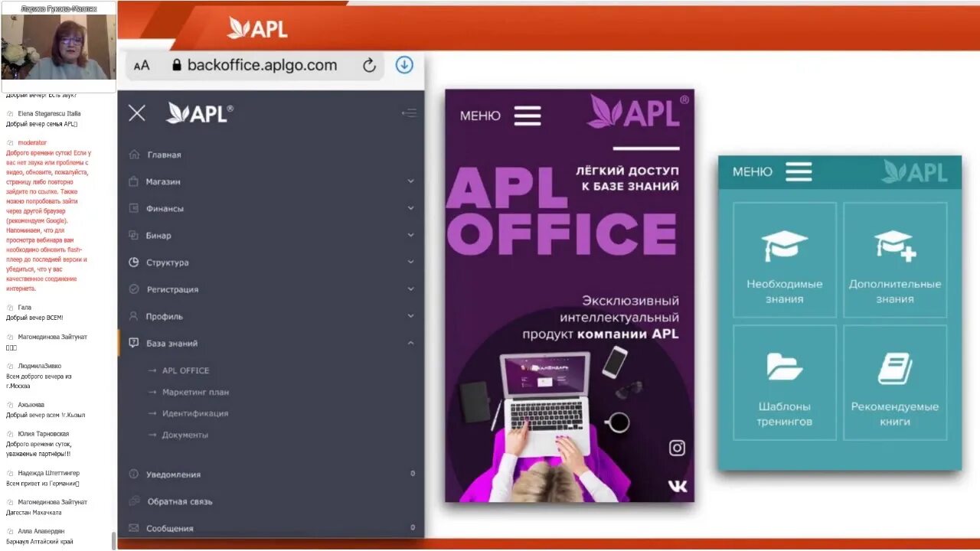Click the База знаний question icon
Screen dimensions: 980x551
click(134, 343)
